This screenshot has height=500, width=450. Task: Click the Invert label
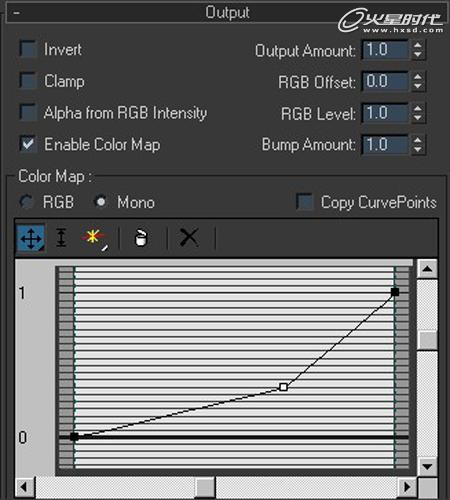[x=63, y=50]
